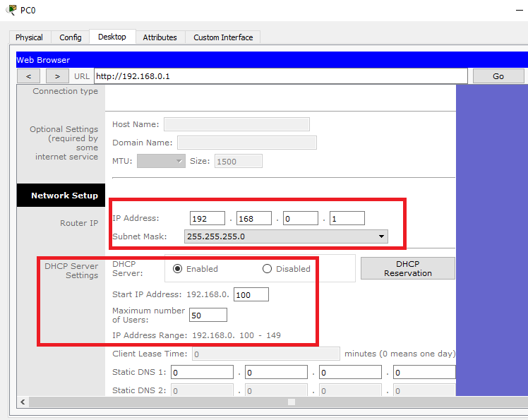Click the second IP Address octet 168

(254, 218)
